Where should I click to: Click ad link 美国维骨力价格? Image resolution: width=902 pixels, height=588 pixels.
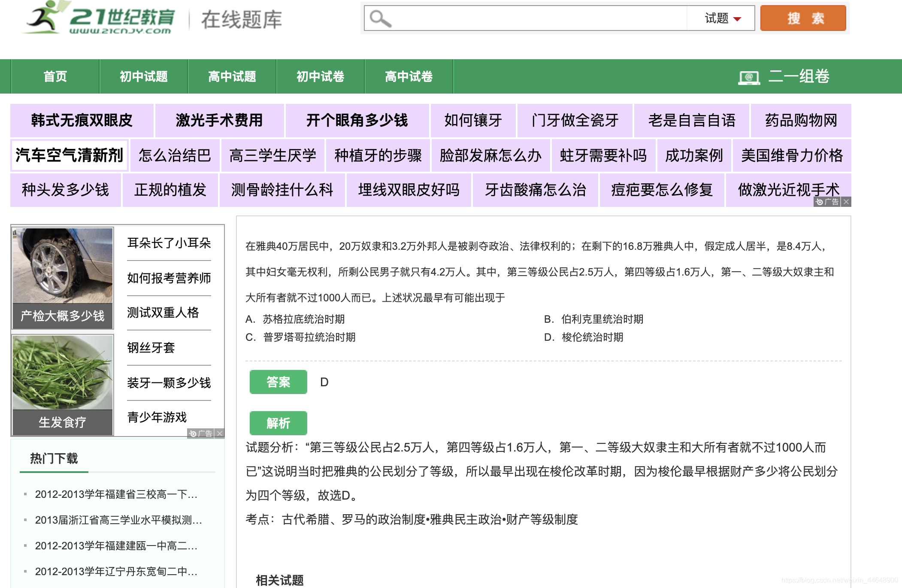(792, 155)
